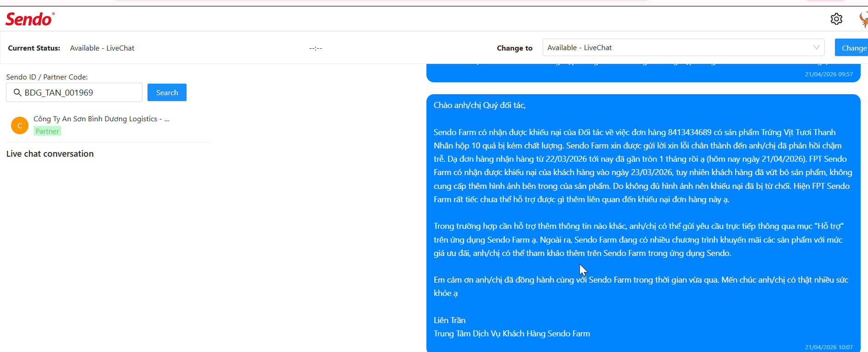Click the 21/04/2026 10:07 timestamp

coord(829,347)
